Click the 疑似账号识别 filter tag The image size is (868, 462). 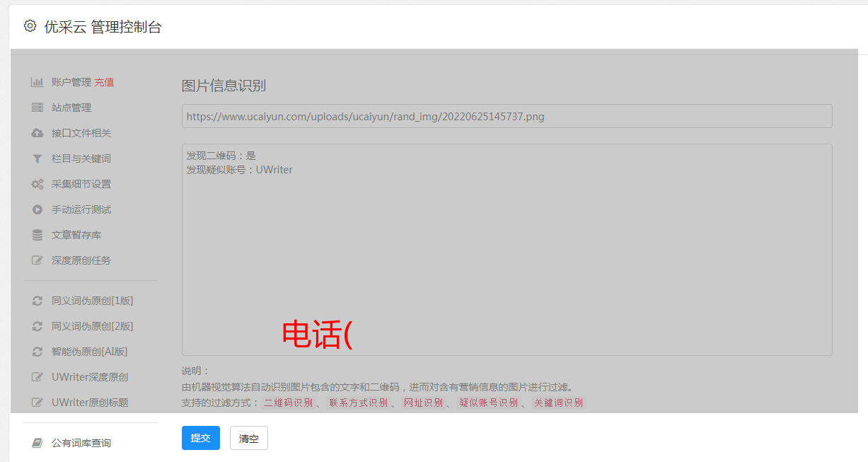tap(489, 403)
